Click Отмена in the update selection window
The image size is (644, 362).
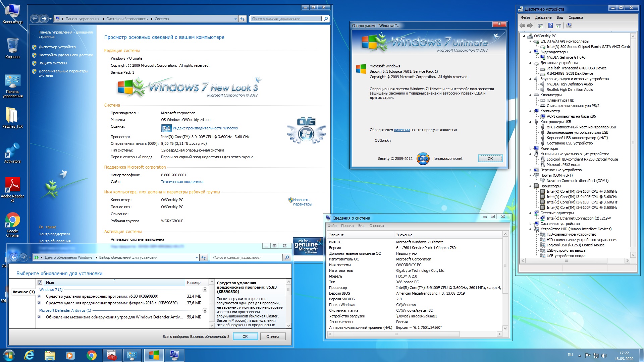(x=273, y=337)
